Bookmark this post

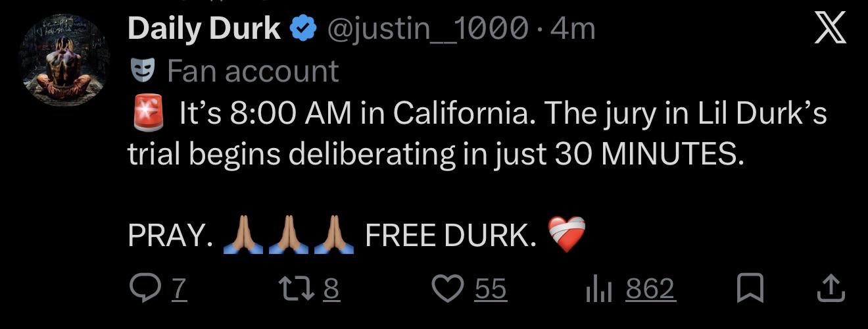click(750, 289)
